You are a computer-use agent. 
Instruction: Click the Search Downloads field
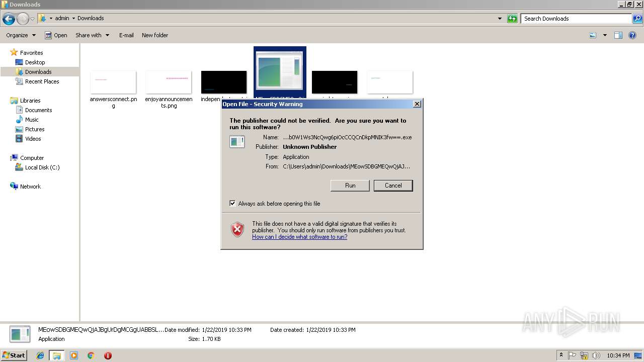pos(576,19)
